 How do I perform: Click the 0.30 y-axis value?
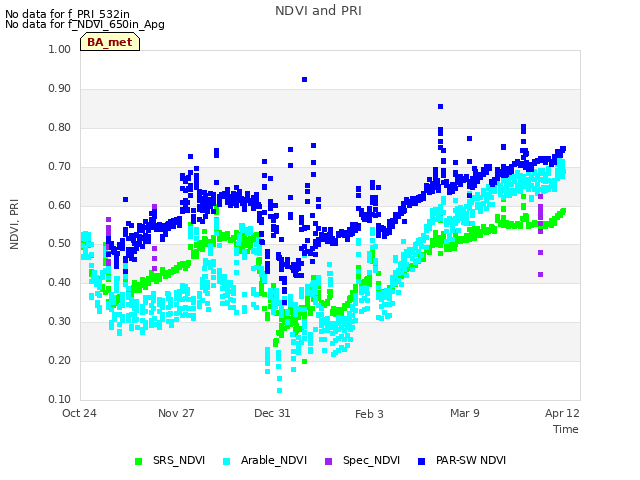(x=60, y=322)
